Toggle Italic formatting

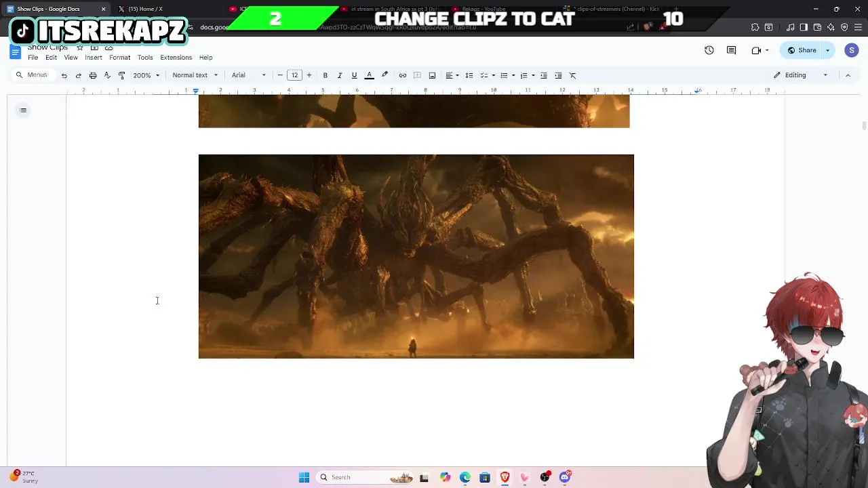click(340, 75)
